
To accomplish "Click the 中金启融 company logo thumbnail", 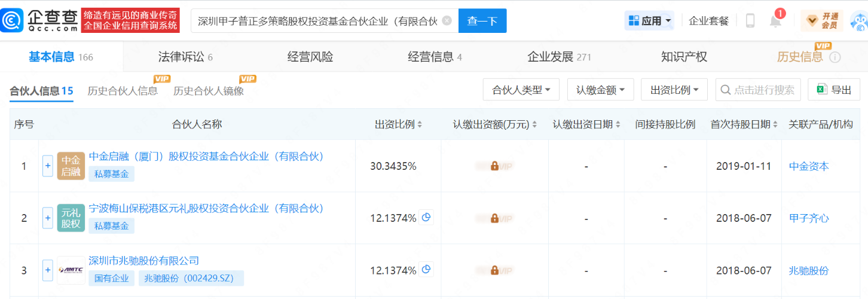I will point(71,166).
